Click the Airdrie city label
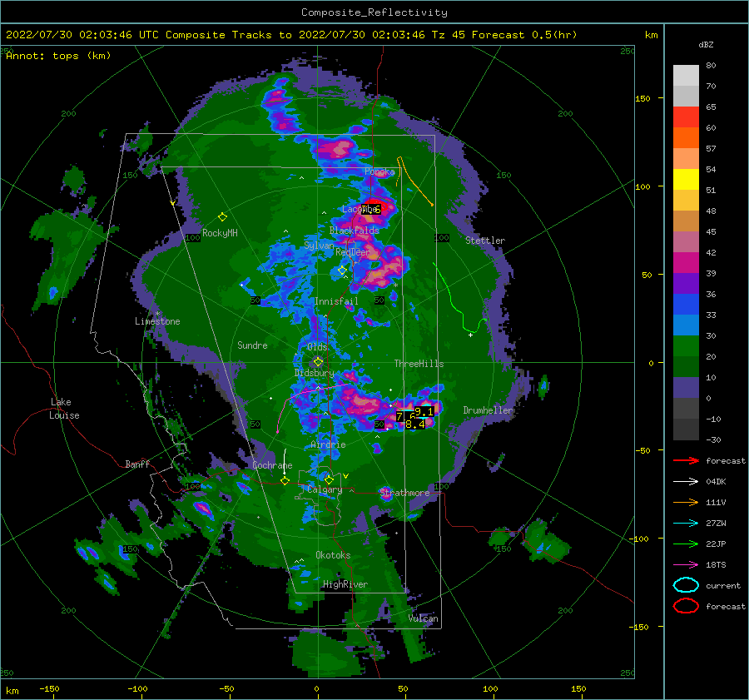 328,444
